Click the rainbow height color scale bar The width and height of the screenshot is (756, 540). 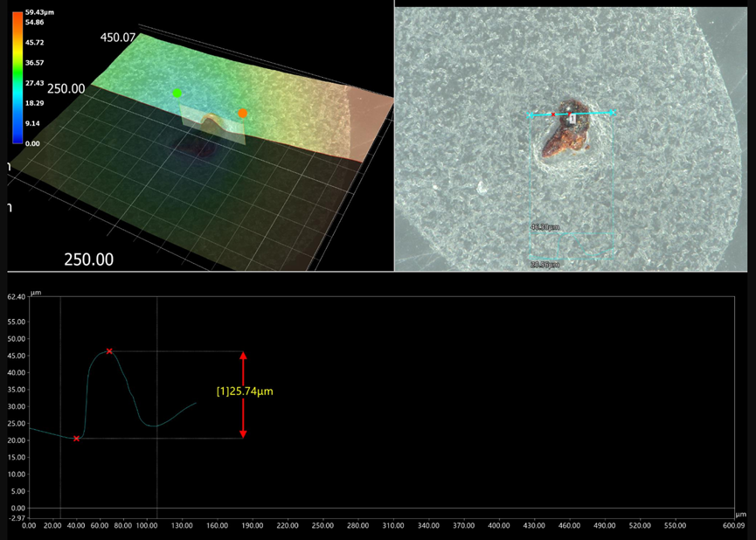pos(17,78)
